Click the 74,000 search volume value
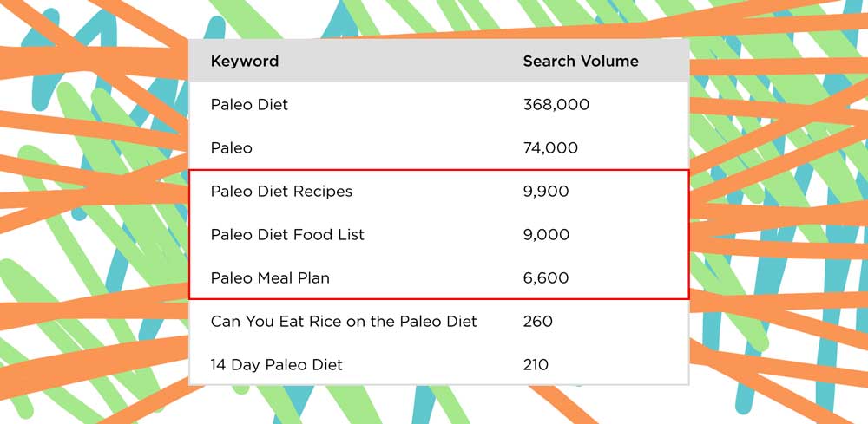Viewport: 868px width, 424px height. point(549,148)
